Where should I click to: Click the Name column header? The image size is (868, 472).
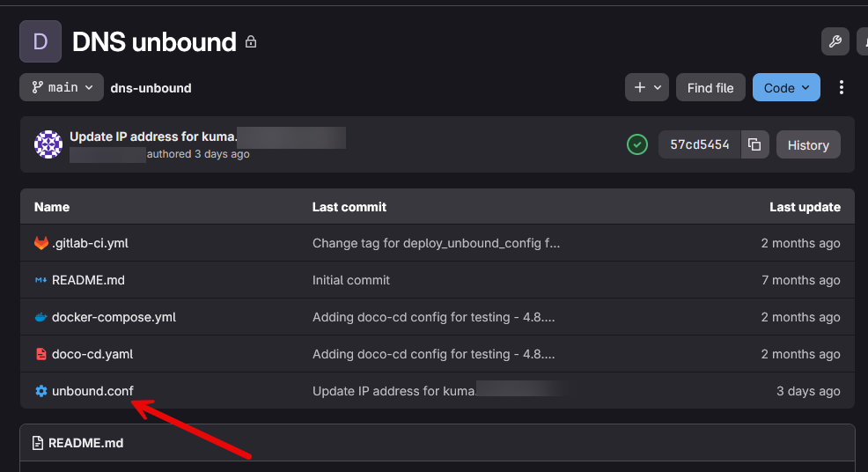pos(52,207)
